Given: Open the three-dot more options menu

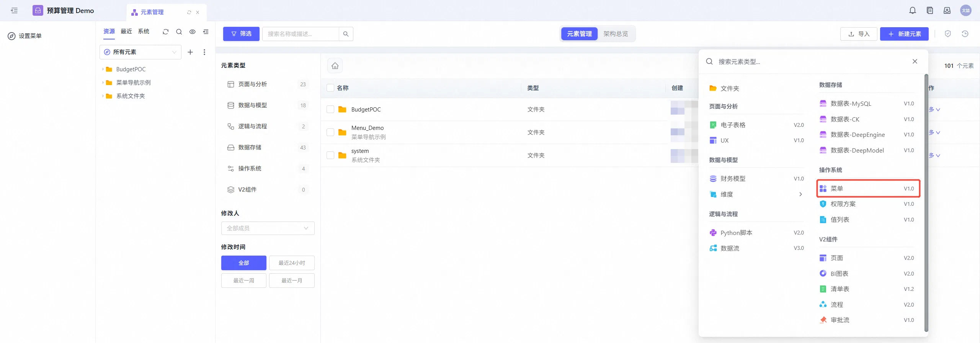Looking at the screenshot, I should pyautogui.click(x=204, y=52).
